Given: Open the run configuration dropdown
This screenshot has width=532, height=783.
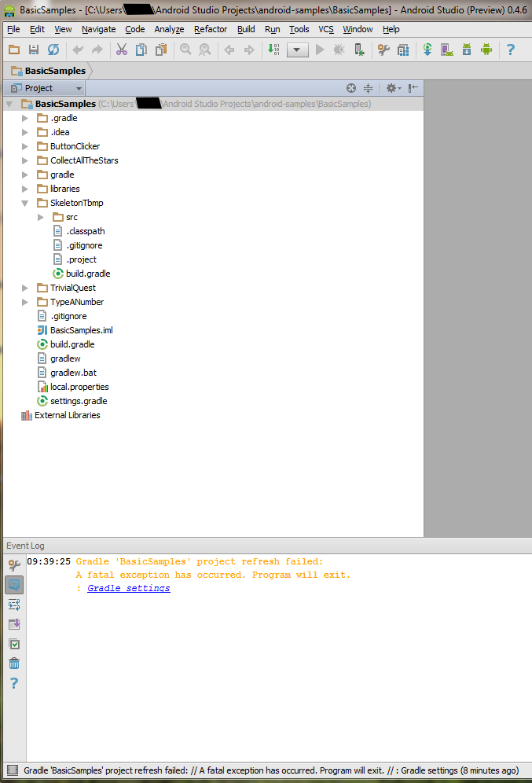Looking at the screenshot, I should (x=298, y=50).
